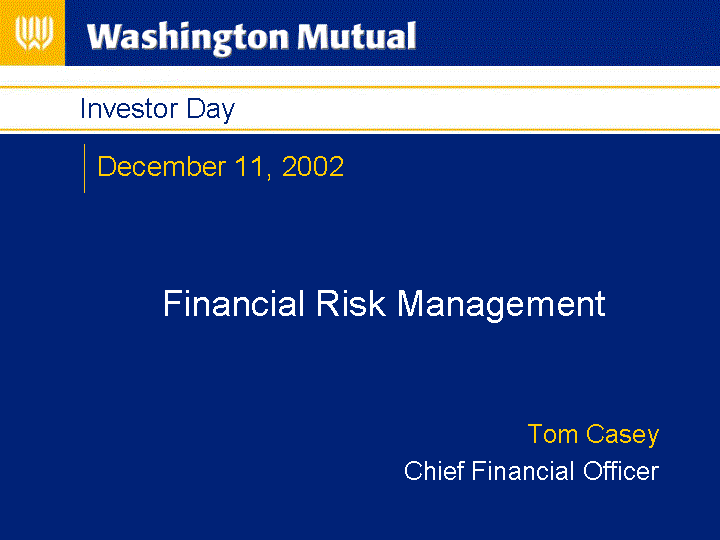Image resolution: width=720 pixels, height=540 pixels.
Task: Click the Investor Day heading
Action: [x=157, y=109]
